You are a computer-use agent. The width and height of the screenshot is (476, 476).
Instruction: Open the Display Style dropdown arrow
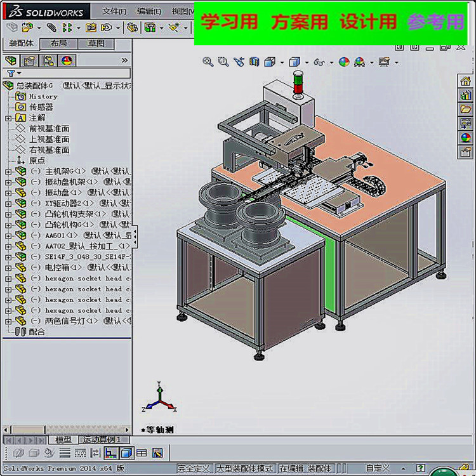(x=307, y=63)
